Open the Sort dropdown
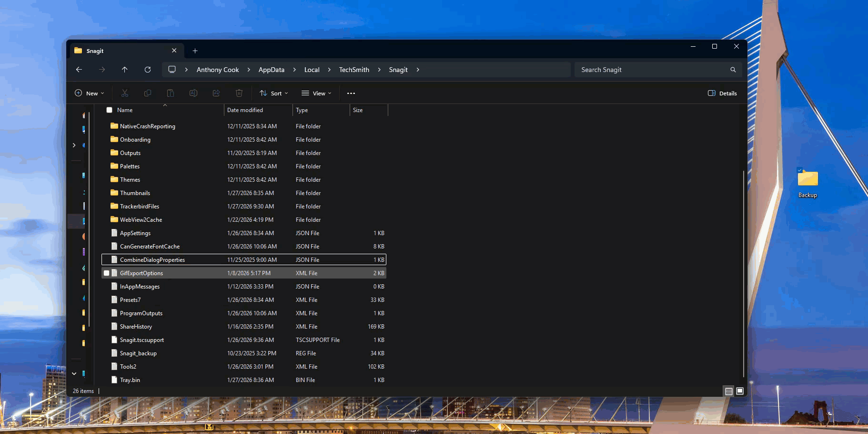This screenshot has height=434, width=868. 273,93
